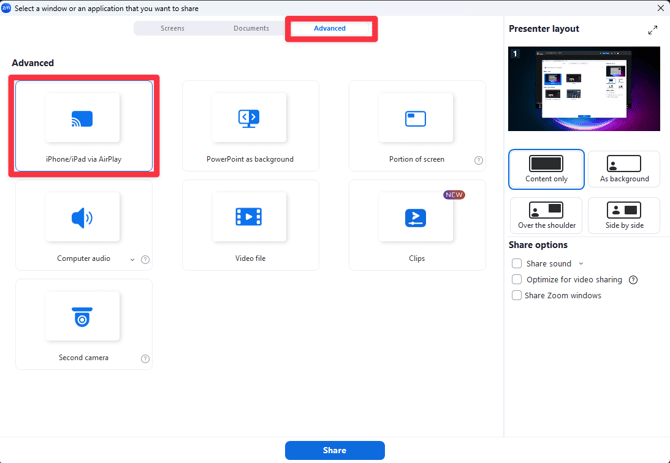The width and height of the screenshot is (670, 463).
Task: Open the Clips share option
Action: [x=417, y=225]
